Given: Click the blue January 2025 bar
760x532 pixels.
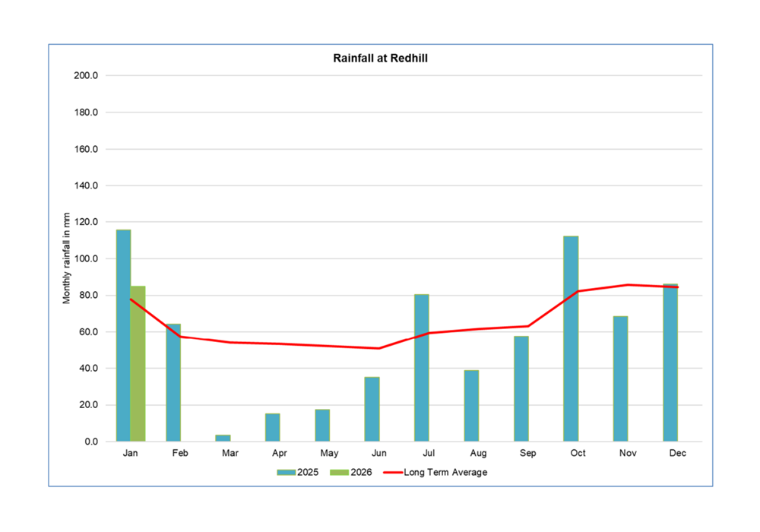Looking at the screenshot, I should coord(123,336).
